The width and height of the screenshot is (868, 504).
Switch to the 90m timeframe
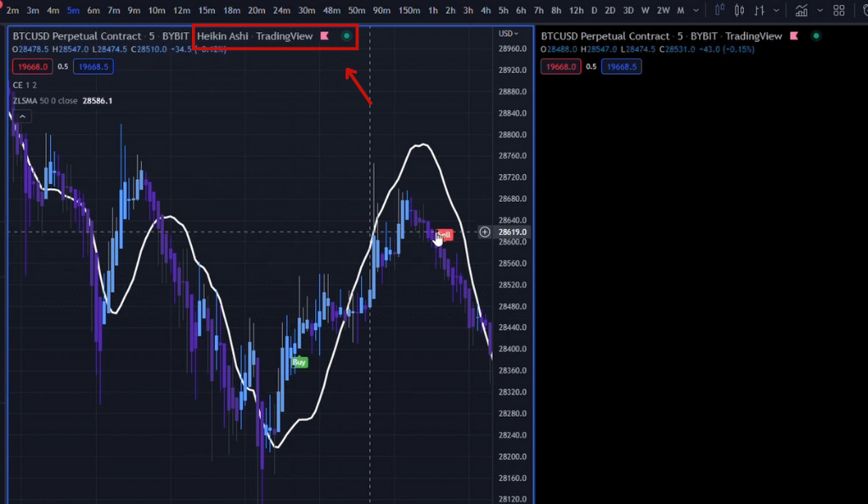click(x=381, y=10)
